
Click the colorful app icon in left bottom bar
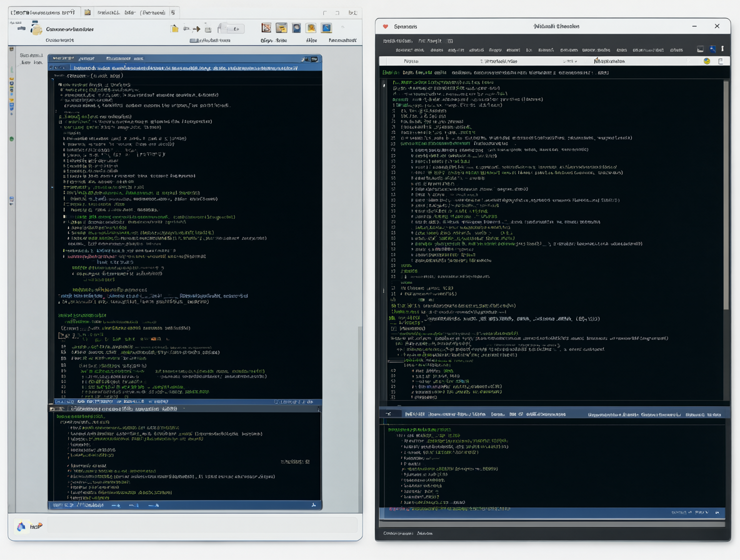[21, 526]
